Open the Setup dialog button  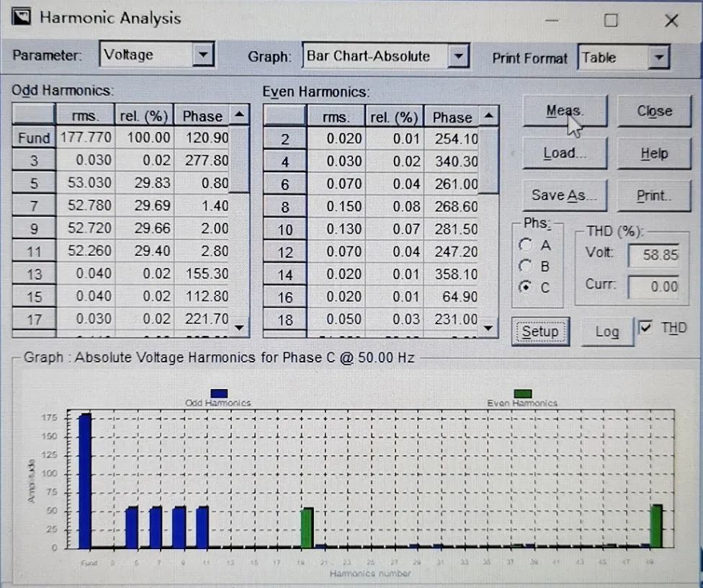[x=540, y=331]
